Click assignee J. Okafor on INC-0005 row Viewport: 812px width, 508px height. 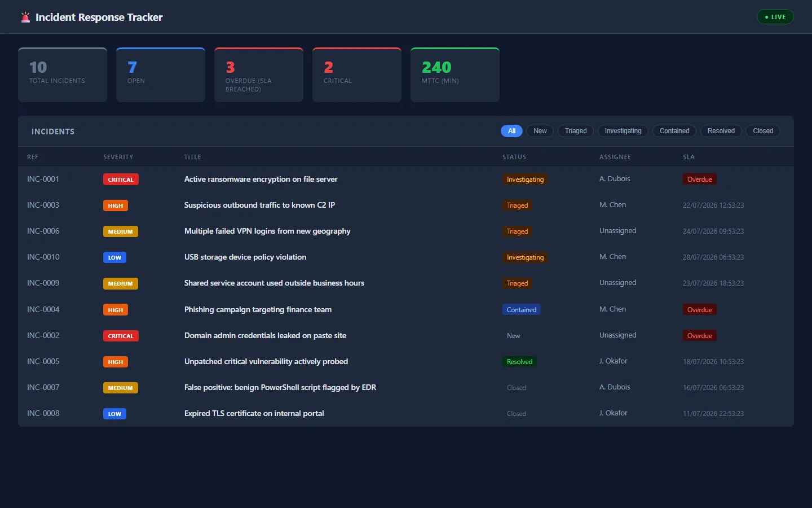614,361
